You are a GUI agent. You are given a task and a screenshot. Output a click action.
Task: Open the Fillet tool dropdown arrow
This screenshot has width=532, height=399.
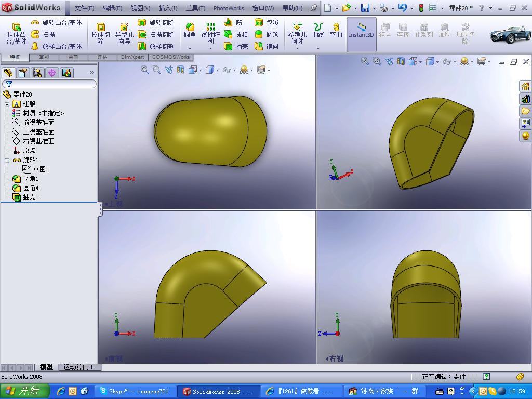(190, 48)
